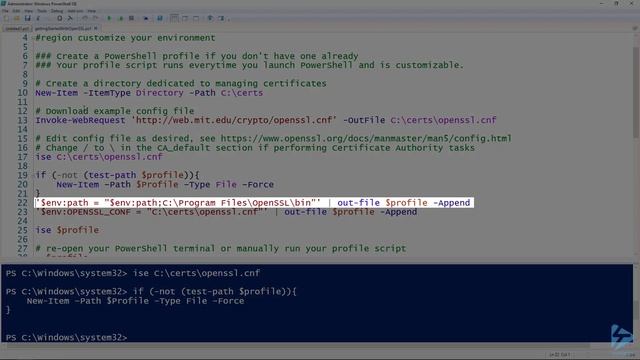This screenshot has width=640, height=360.
Task: Click the 'Create a PowerShell profile' comment line
Action: click(x=197, y=56)
